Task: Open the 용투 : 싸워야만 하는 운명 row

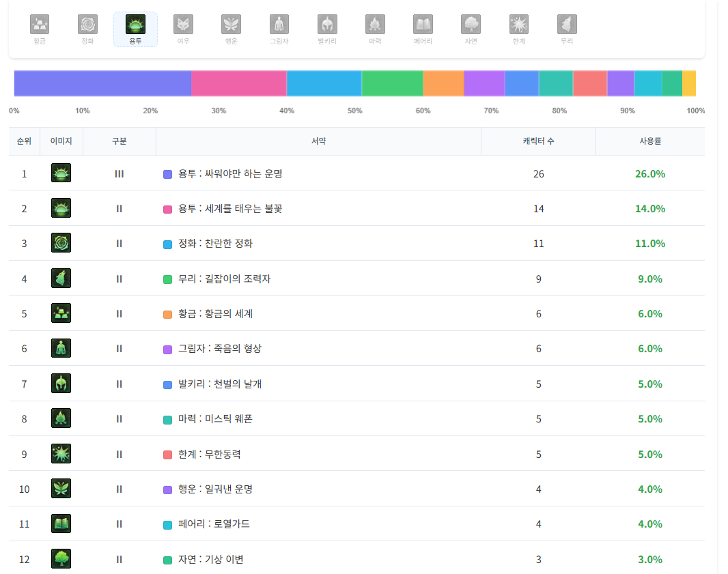Action: click(230, 174)
